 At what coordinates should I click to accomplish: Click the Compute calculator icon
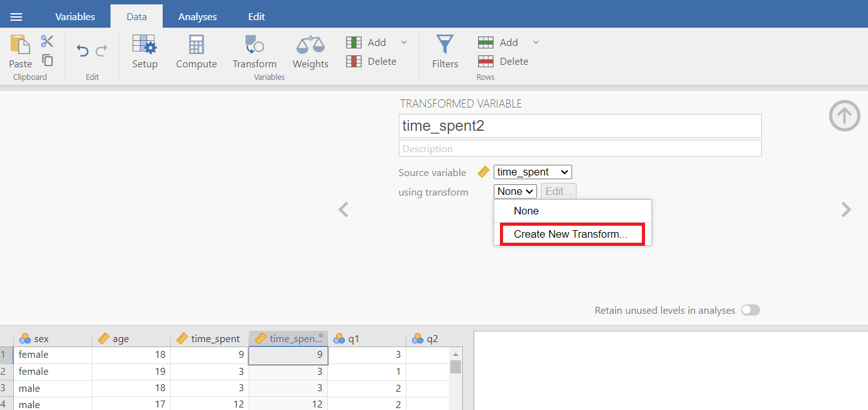196,45
